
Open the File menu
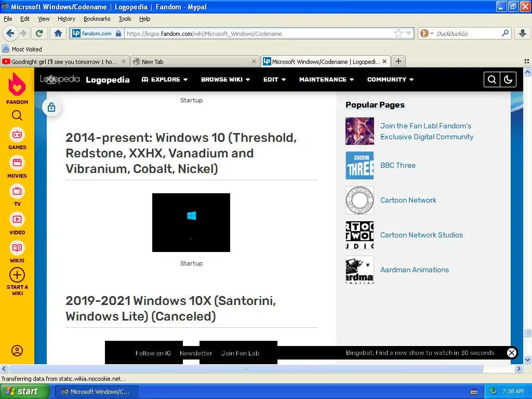click(x=8, y=19)
